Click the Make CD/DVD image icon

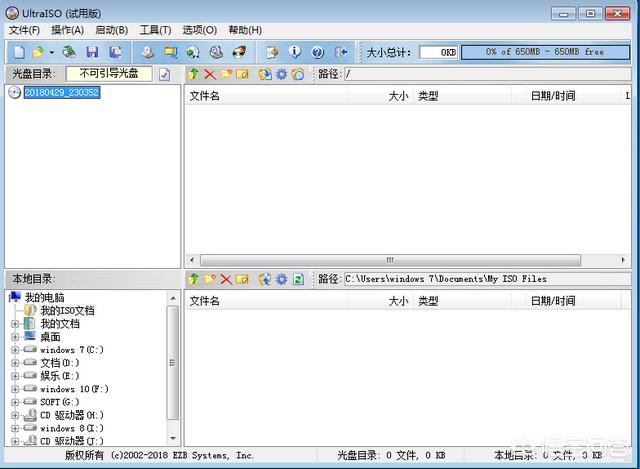pos(148,52)
